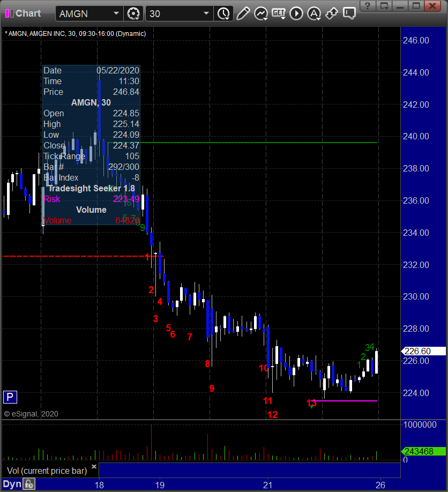Expand the 30 interval dropdown
The width and height of the screenshot is (448, 492).
pos(206,13)
